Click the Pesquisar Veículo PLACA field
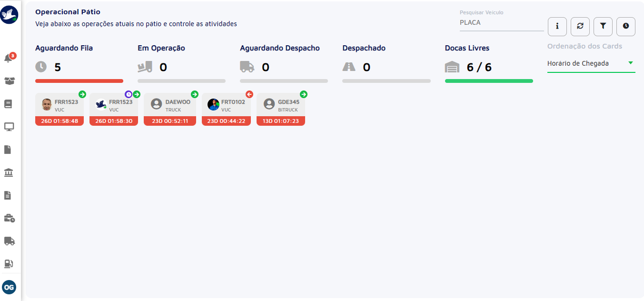 coord(502,23)
